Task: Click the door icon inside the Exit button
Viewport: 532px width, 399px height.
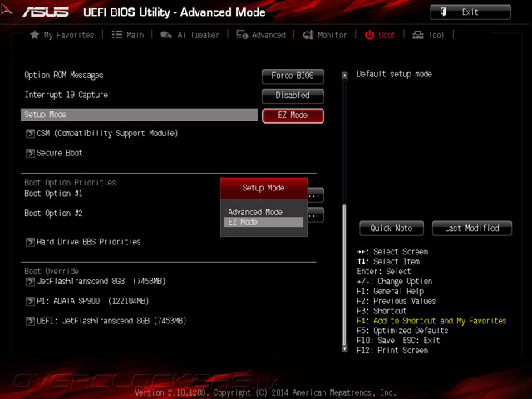Action: [443, 12]
